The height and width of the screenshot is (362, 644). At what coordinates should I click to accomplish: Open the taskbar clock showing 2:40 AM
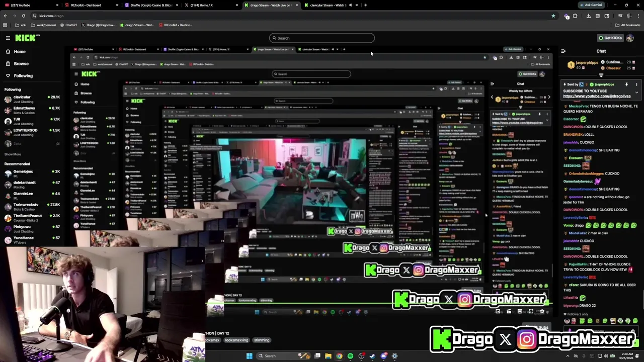pos(626,356)
